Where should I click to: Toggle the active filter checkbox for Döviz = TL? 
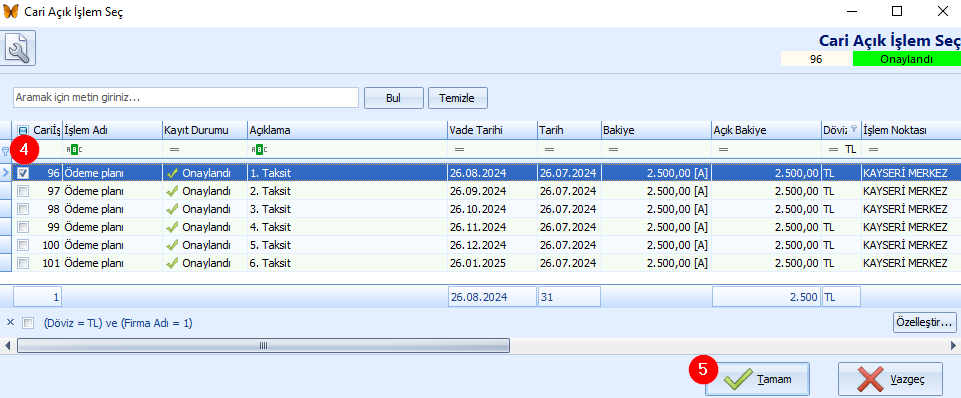point(28,323)
